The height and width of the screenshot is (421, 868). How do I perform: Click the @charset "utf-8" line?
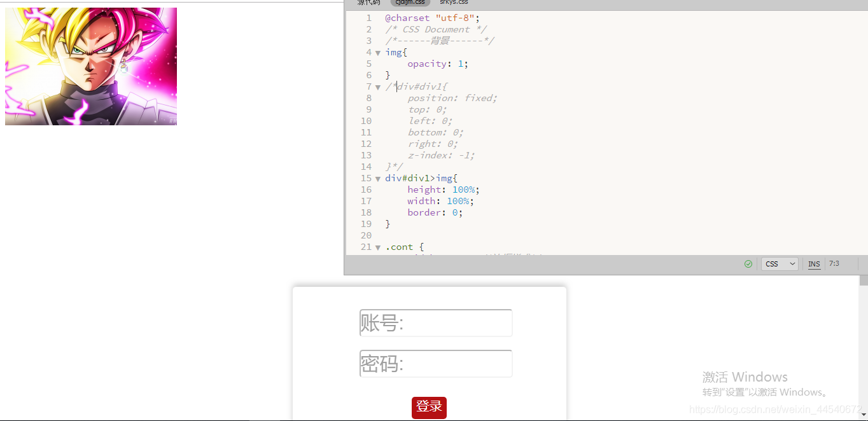[x=433, y=18]
